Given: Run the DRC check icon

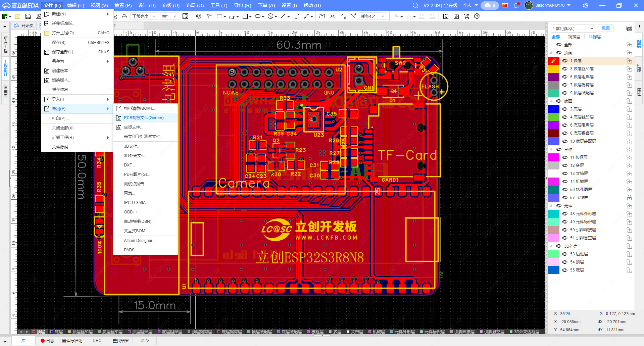Looking at the screenshot, I should point(332,16).
